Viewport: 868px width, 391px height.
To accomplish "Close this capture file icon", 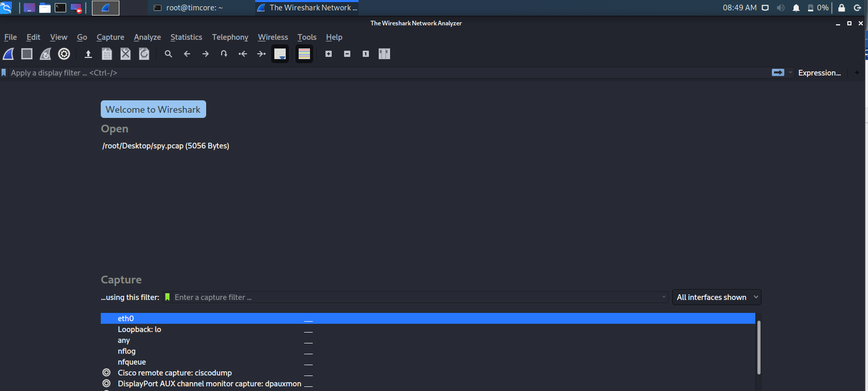I will click(126, 54).
